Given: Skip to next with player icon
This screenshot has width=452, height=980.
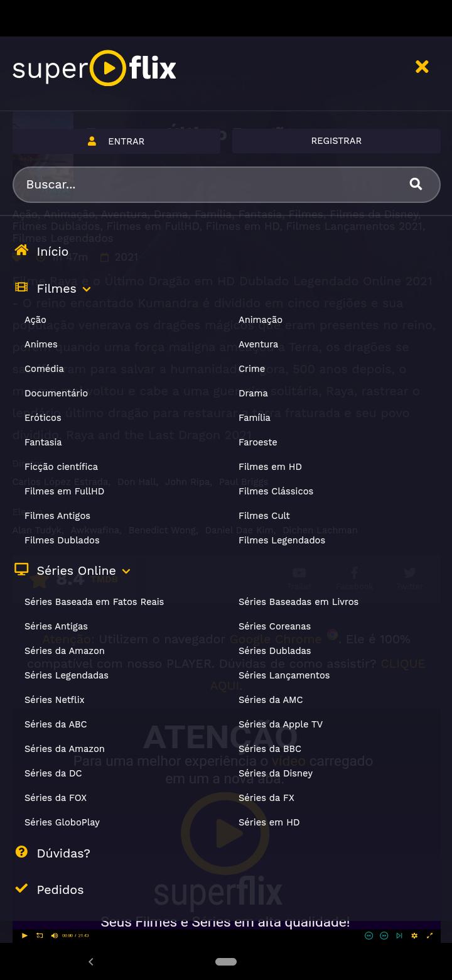Looking at the screenshot, I should (x=399, y=935).
